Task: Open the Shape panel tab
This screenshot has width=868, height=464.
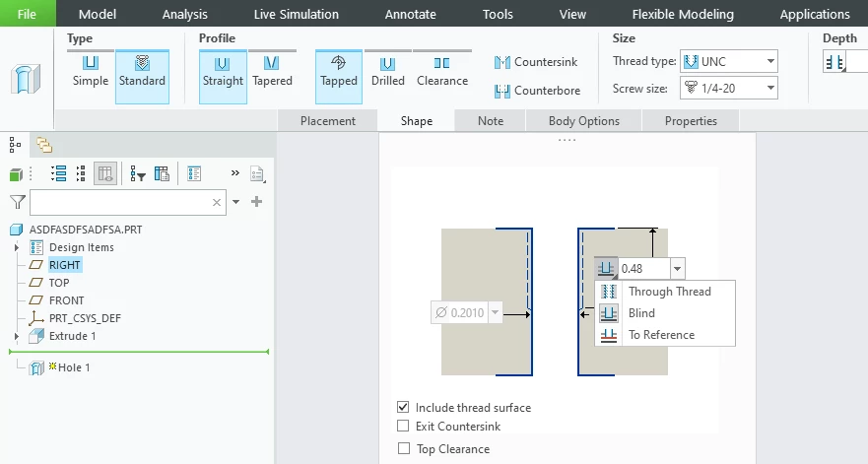Action: (417, 121)
